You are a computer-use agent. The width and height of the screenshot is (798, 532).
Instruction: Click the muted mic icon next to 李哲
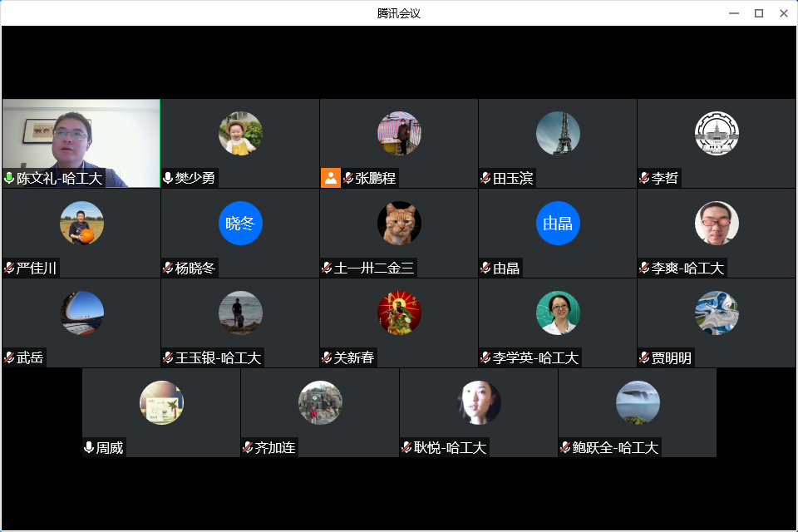click(x=644, y=178)
